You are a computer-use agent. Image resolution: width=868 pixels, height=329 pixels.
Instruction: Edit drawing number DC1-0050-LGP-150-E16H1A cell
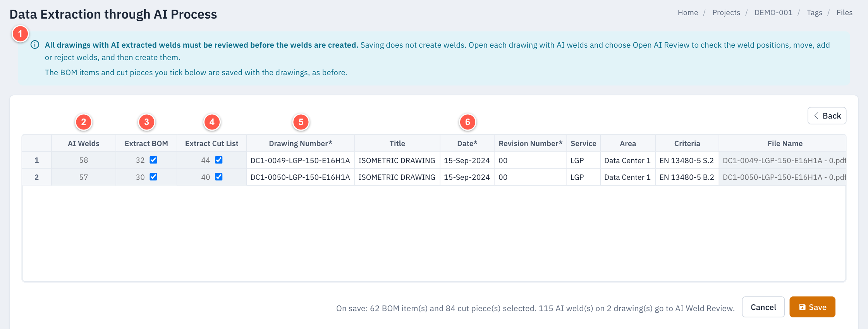(x=301, y=177)
